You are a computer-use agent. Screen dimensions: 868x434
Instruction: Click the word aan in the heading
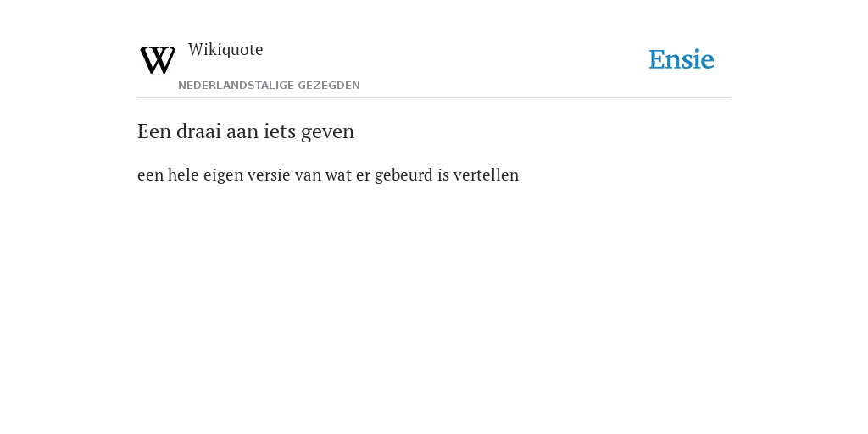click(x=242, y=131)
